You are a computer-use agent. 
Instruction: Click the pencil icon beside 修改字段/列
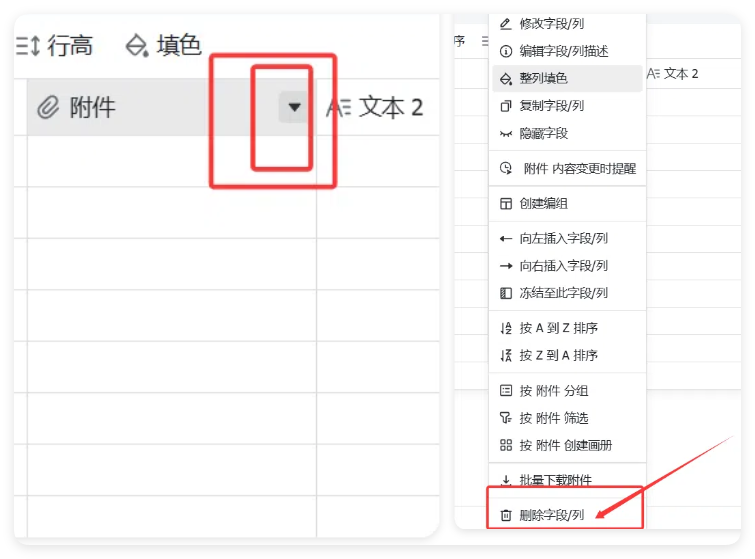(506, 24)
